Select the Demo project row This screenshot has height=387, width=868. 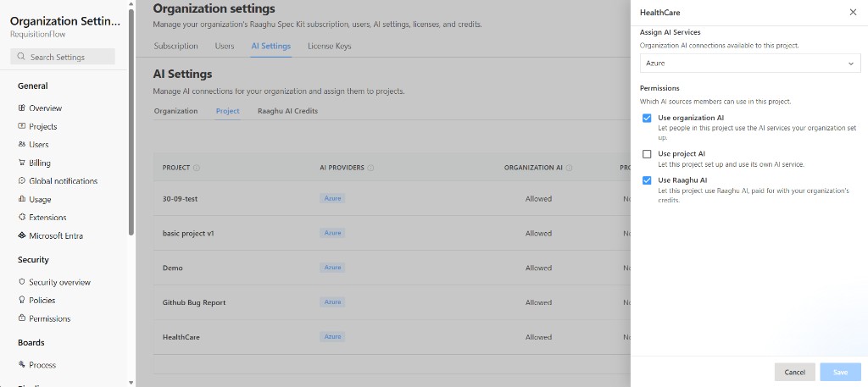click(392, 268)
